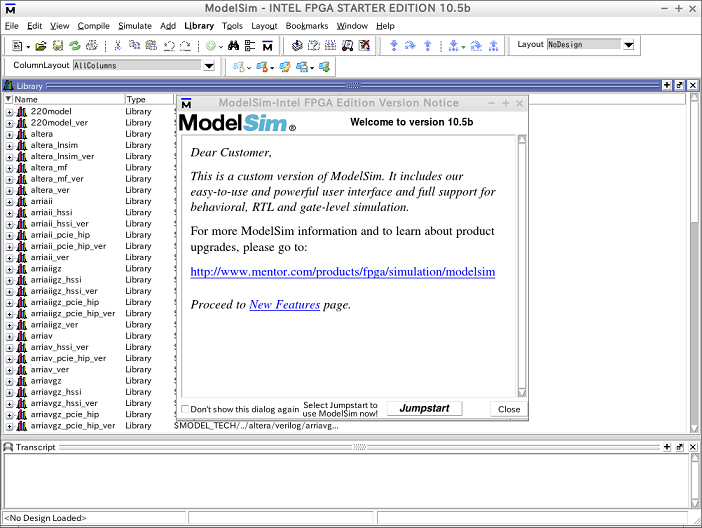This screenshot has width=702, height=528.
Task: Open the View menu
Action: point(60,26)
